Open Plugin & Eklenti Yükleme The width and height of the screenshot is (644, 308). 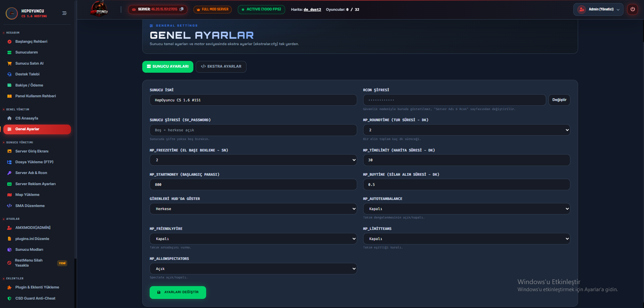coord(37,287)
